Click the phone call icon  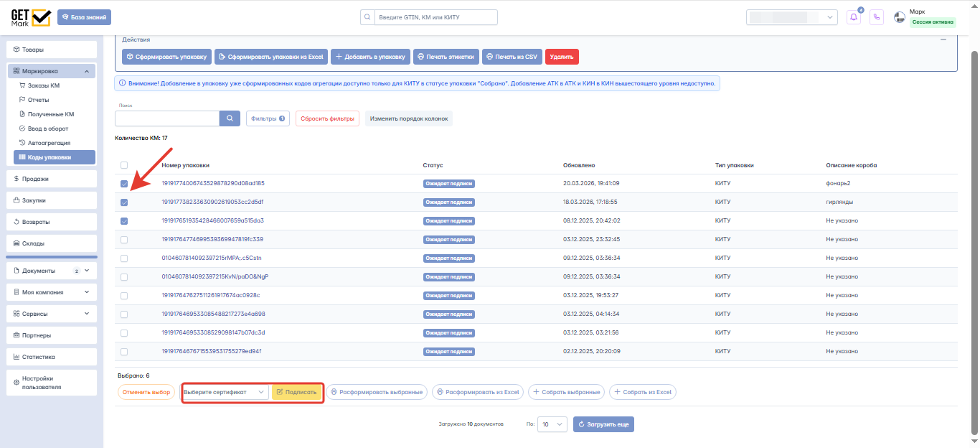[x=877, y=17]
